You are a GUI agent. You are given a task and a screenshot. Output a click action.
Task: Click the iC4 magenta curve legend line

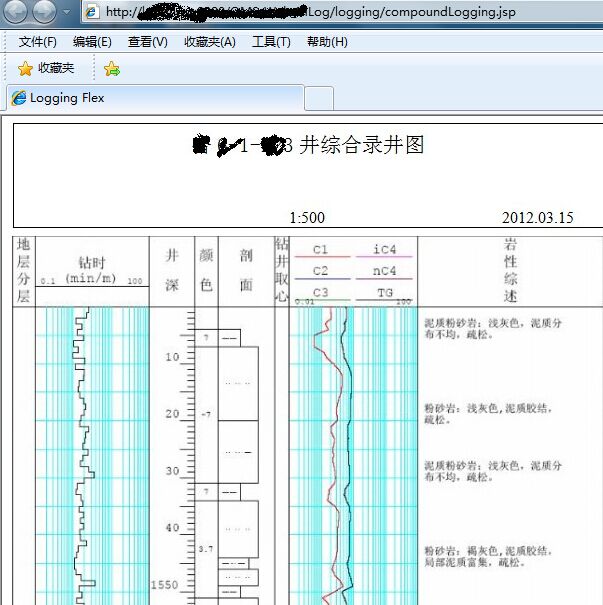pyautogui.click(x=384, y=257)
